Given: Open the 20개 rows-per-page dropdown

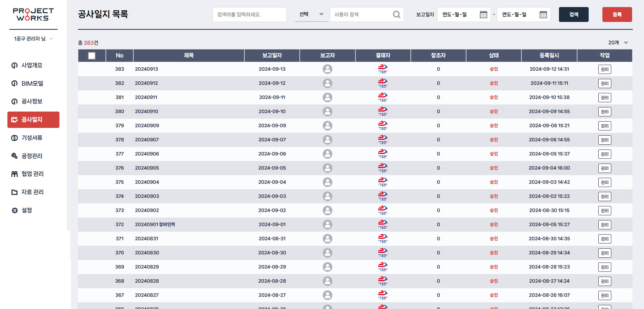Looking at the screenshot, I should click(x=618, y=43).
